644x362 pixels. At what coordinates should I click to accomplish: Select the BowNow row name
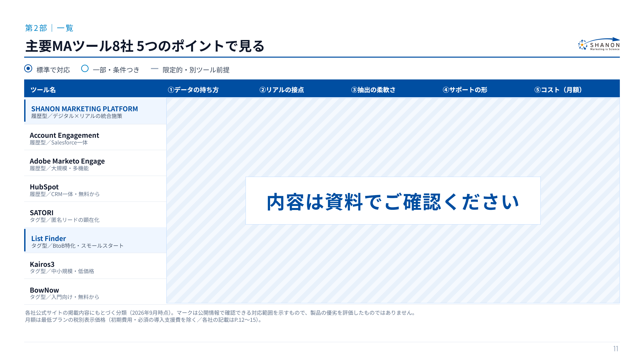pyautogui.click(x=44, y=290)
